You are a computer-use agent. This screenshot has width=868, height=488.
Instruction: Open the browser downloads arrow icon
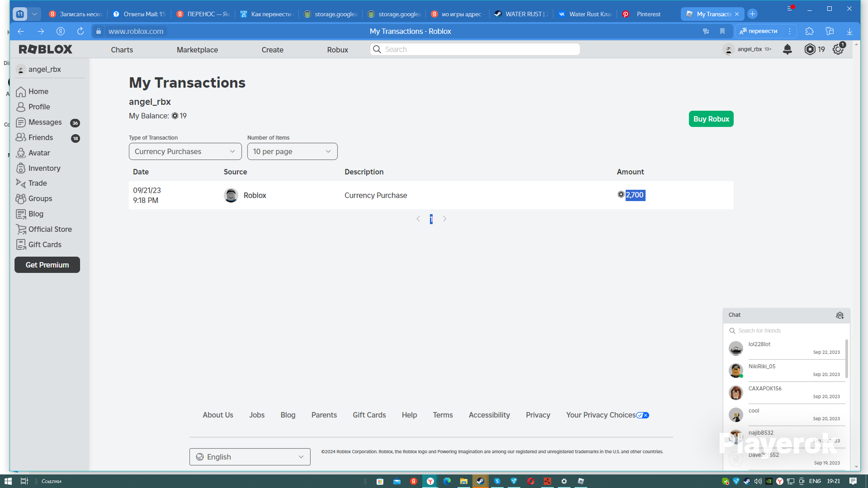[x=849, y=31]
